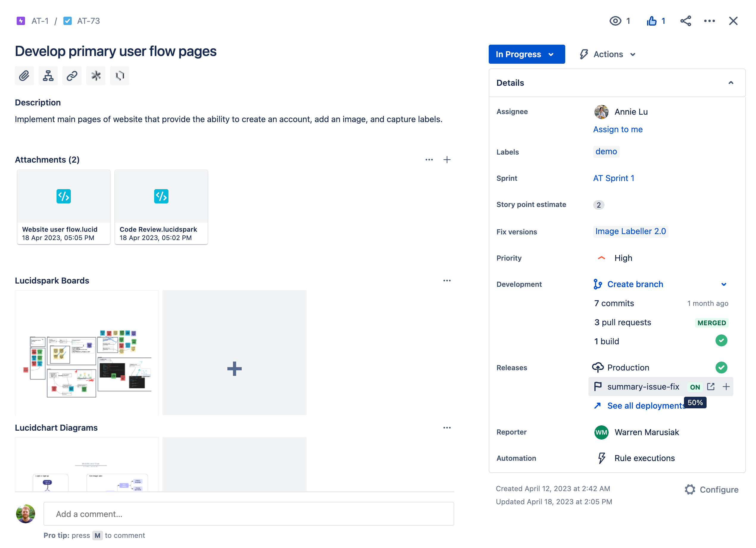This screenshot has width=756, height=548.
Task: Open the apps (asterisk) icon
Action: pyautogui.click(x=96, y=76)
